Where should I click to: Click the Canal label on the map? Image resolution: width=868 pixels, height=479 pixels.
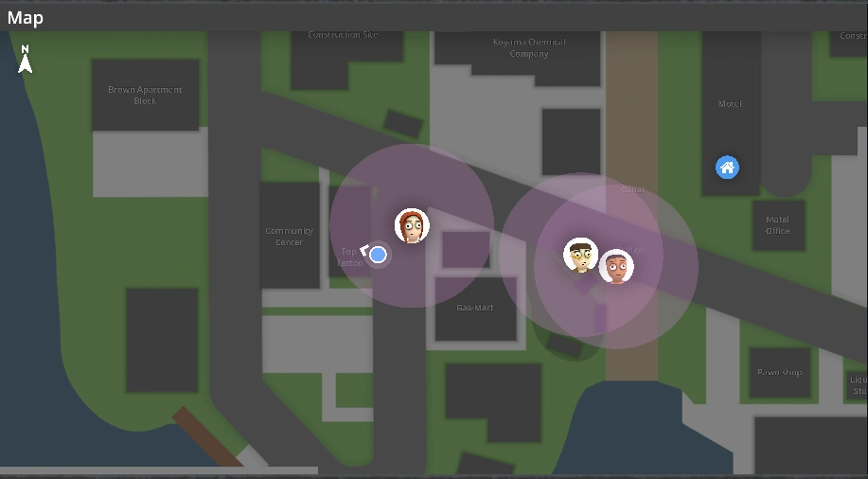632,189
